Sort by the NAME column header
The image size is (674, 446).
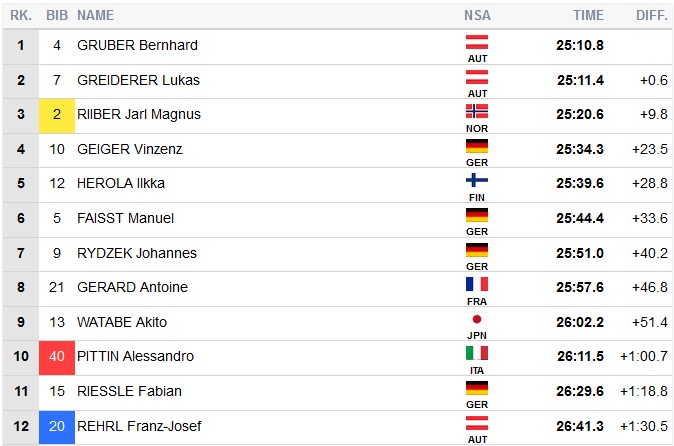tap(95, 15)
